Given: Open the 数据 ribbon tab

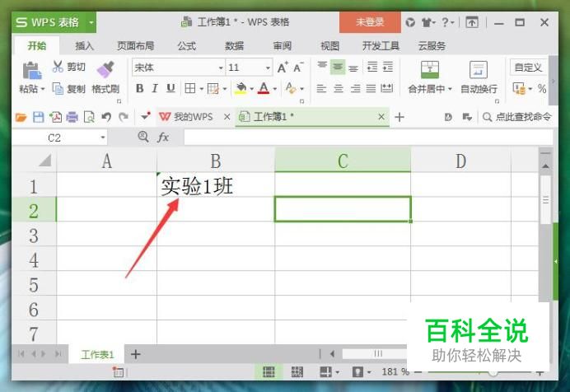Looking at the screenshot, I should (234, 46).
